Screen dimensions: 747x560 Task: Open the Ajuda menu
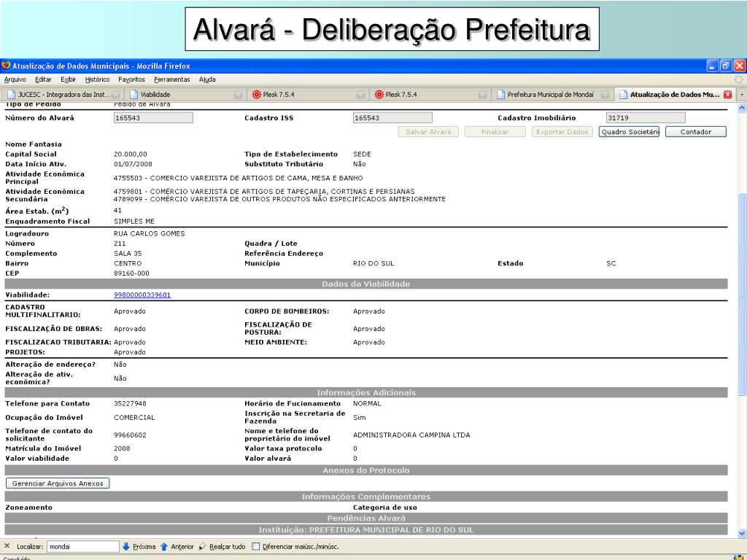207,79
